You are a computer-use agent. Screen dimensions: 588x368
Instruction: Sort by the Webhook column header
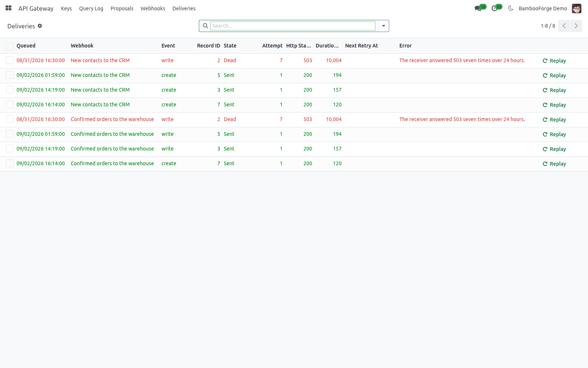82,46
